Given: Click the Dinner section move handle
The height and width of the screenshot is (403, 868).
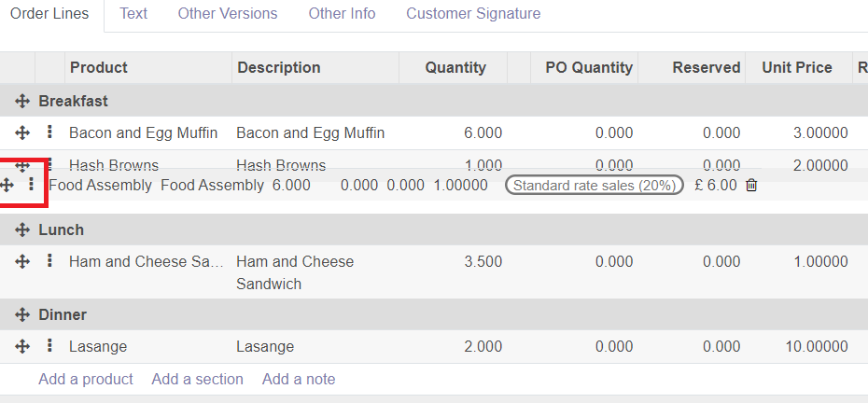Looking at the screenshot, I should [x=22, y=315].
